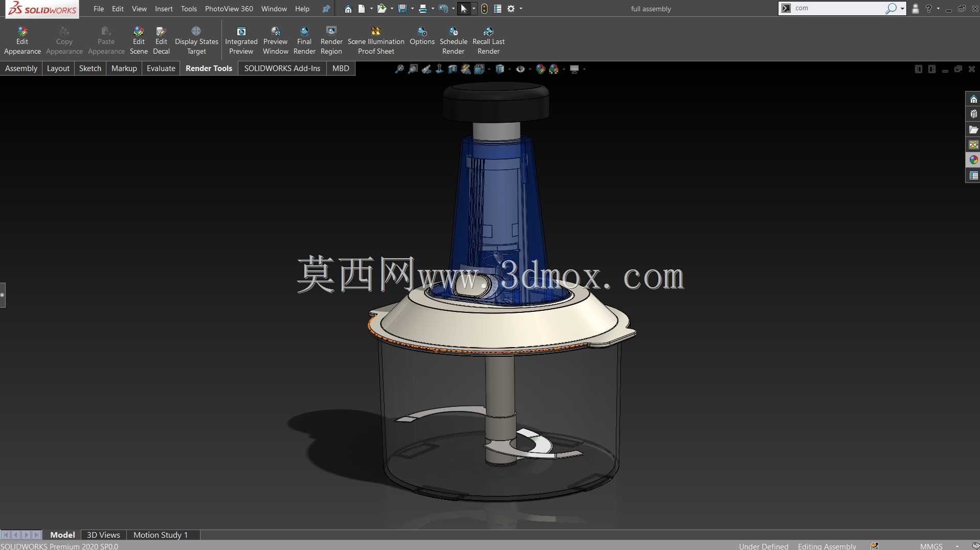Expand the Options gear dropdown arrow
The width and height of the screenshot is (980, 550).
521,9
